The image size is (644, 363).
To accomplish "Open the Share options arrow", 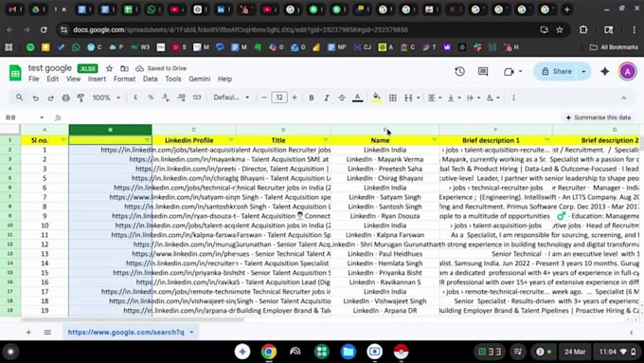I will pyautogui.click(x=583, y=71).
